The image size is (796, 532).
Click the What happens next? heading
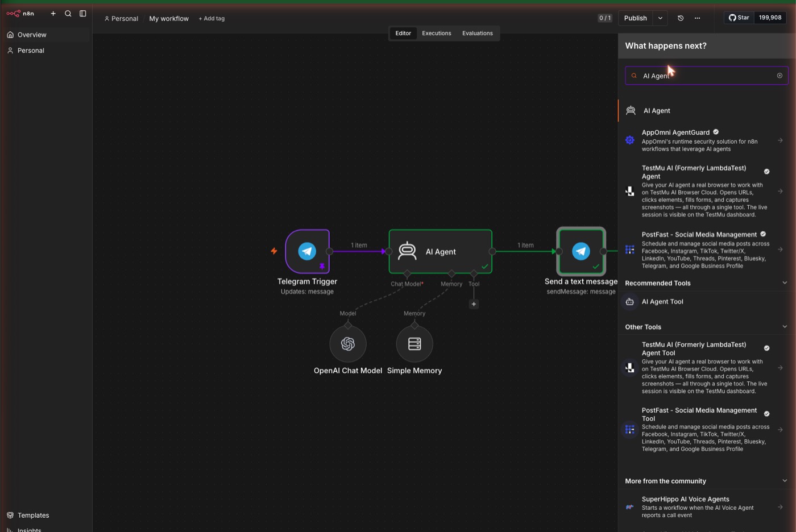[x=666, y=46]
